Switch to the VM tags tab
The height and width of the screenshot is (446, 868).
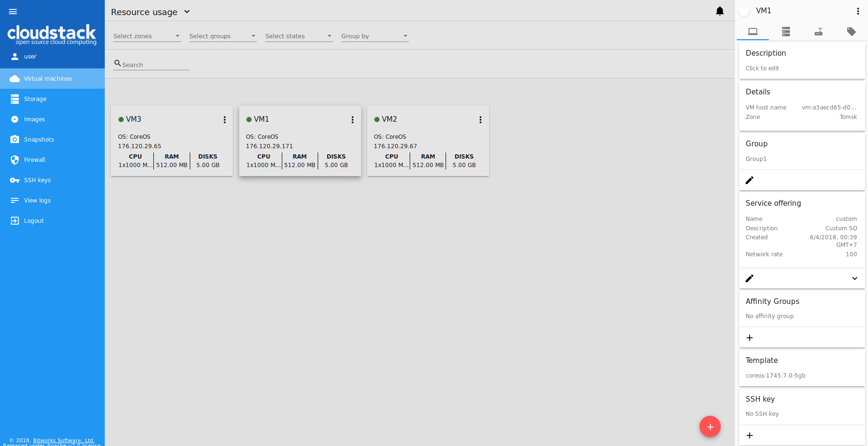pos(851,32)
